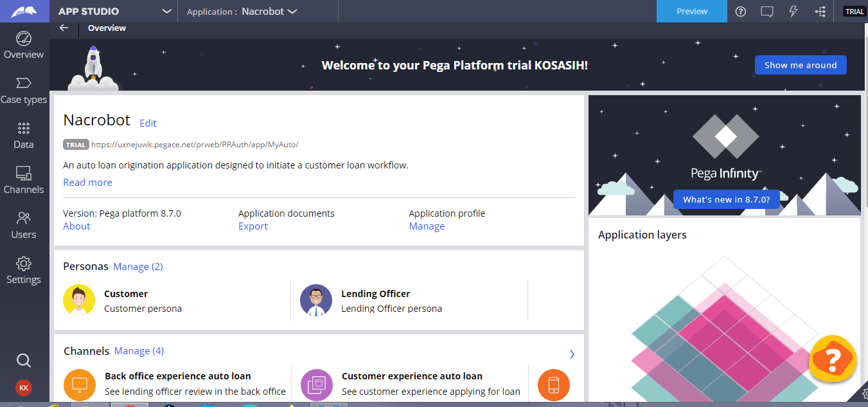868x407 pixels.
Task: Click the Show me around button
Action: click(801, 65)
